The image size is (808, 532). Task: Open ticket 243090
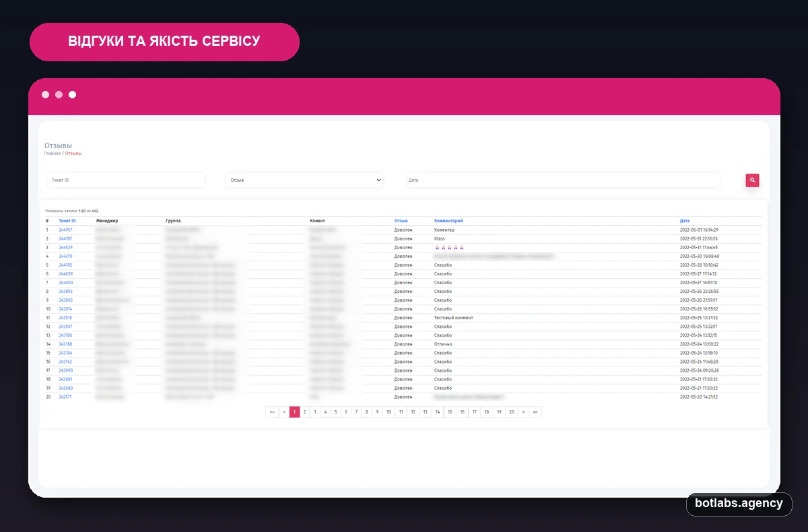(65, 370)
